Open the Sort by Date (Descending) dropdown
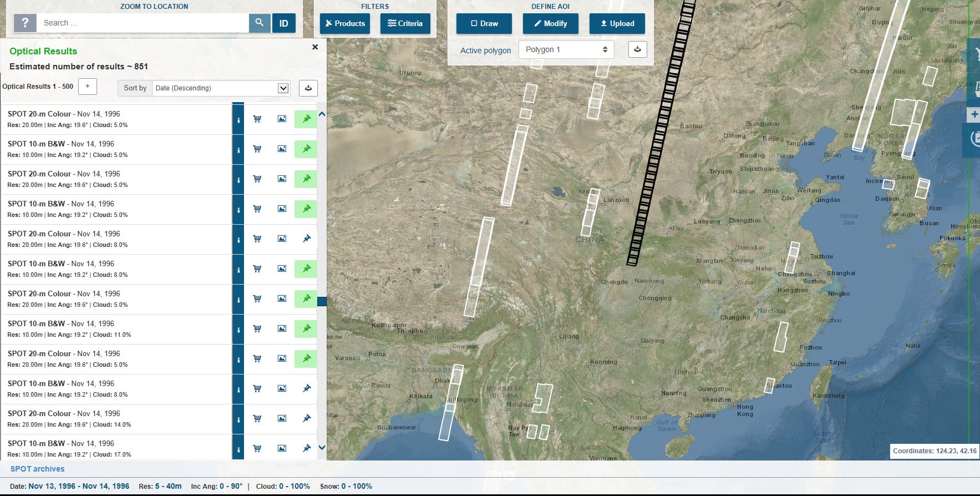 click(x=221, y=88)
